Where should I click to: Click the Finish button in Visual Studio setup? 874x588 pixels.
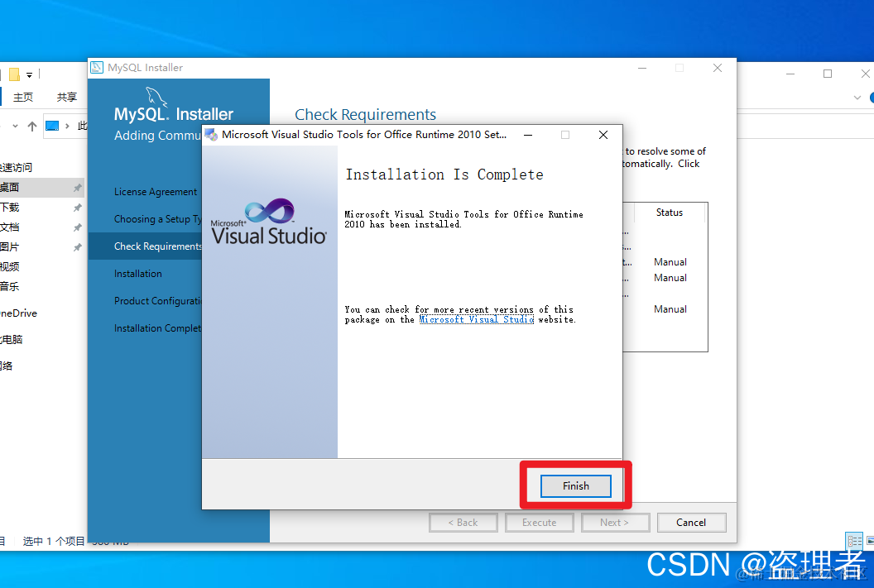(575, 486)
